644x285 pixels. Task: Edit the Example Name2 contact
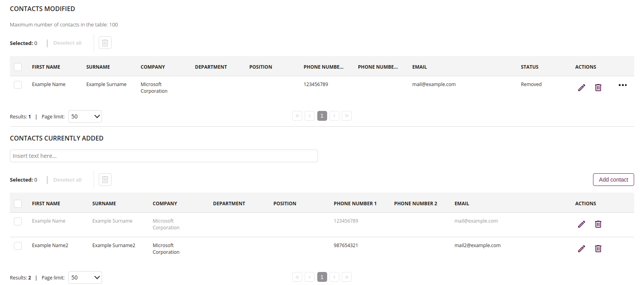(x=582, y=249)
